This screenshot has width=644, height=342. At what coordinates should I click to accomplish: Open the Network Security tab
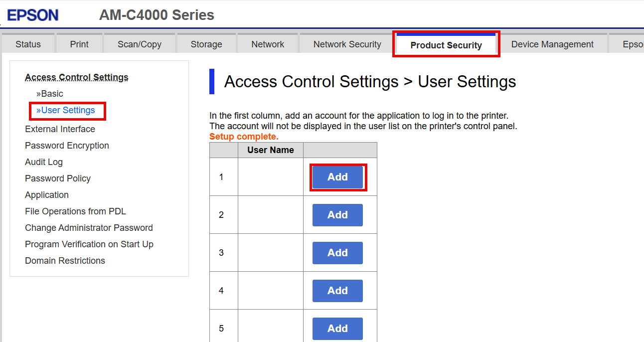(347, 44)
